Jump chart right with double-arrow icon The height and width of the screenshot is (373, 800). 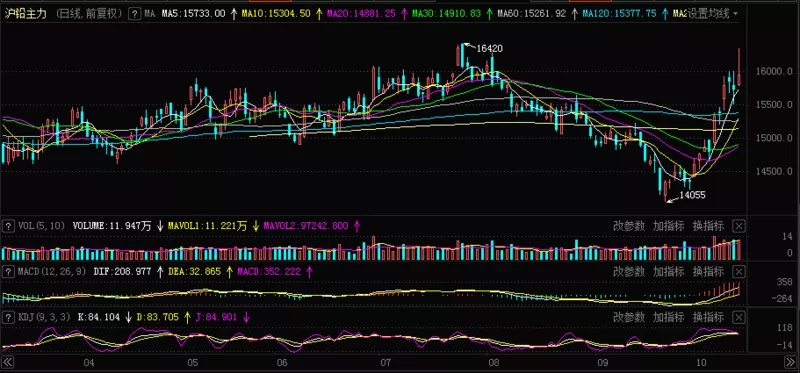click(789, 363)
